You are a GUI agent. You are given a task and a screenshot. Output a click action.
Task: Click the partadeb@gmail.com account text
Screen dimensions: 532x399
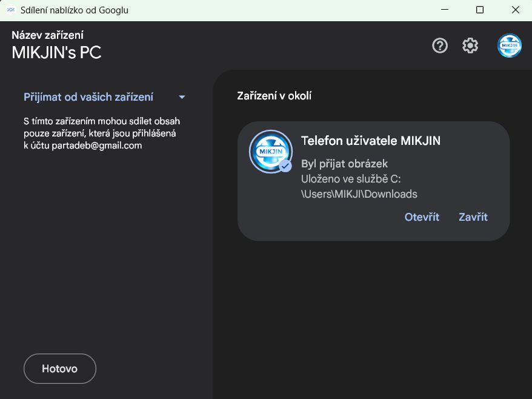97,146
